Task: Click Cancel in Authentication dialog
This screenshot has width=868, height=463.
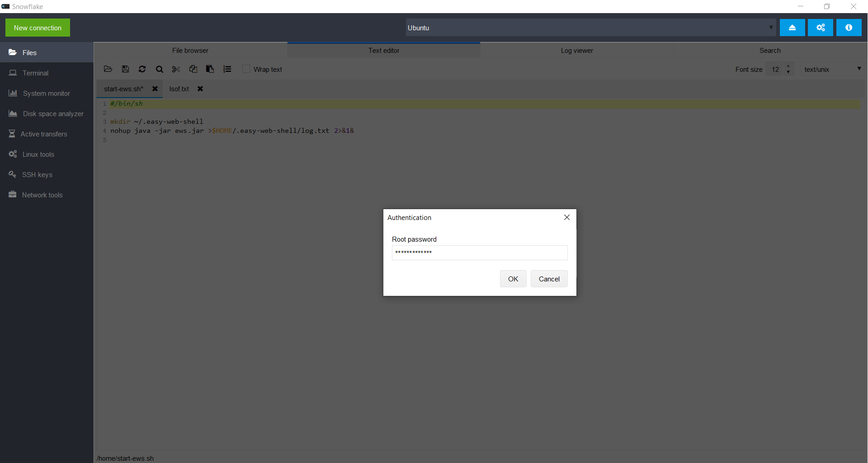Action: (x=549, y=279)
